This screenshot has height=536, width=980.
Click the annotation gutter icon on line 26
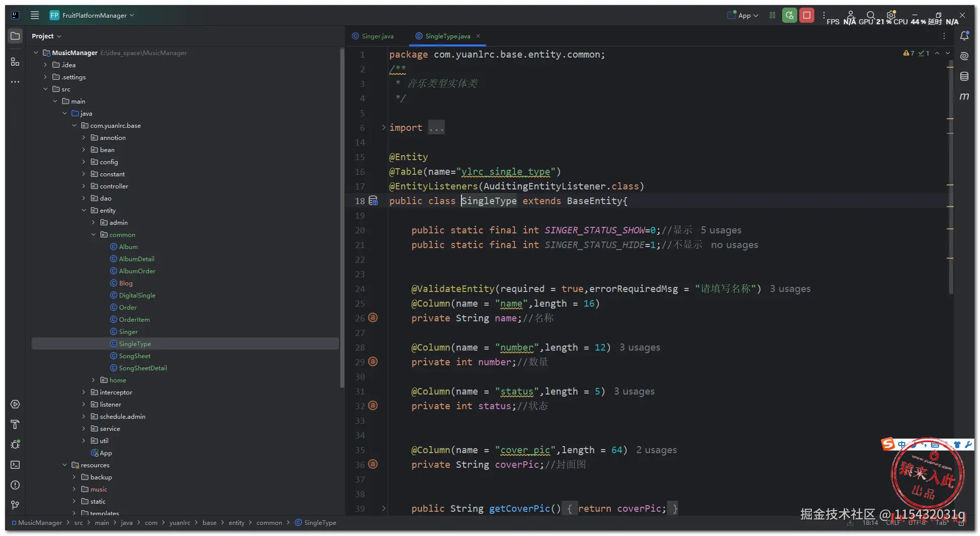[373, 318]
